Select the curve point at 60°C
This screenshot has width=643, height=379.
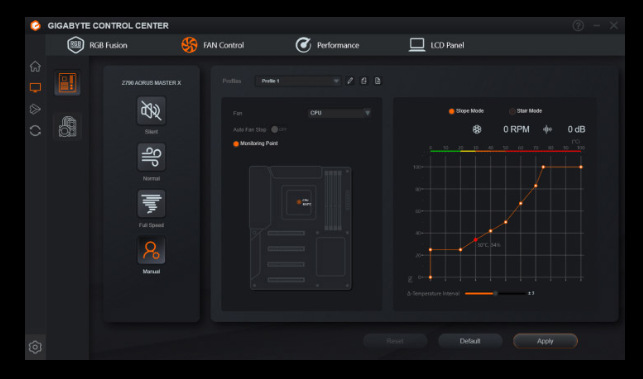(521, 203)
